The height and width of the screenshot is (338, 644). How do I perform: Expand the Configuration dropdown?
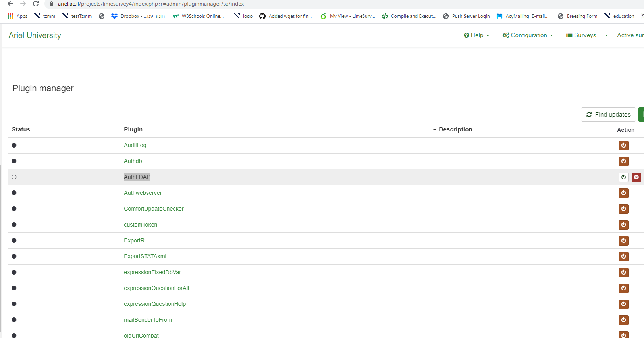coord(528,35)
